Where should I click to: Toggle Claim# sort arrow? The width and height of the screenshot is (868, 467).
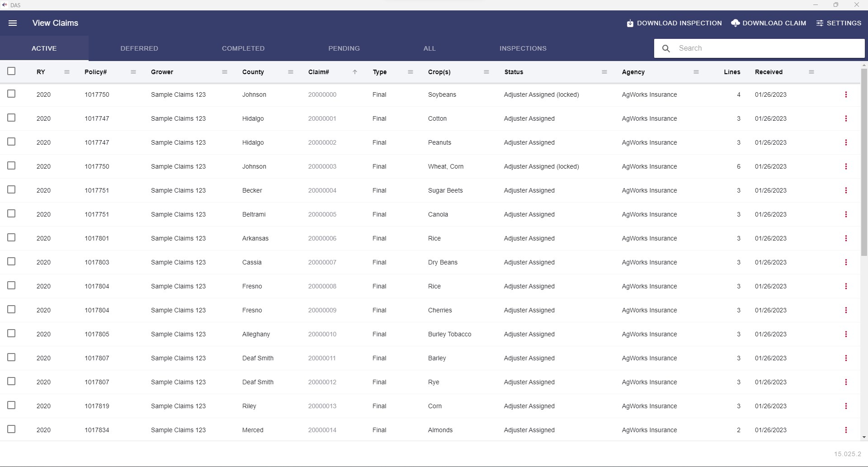click(x=355, y=72)
